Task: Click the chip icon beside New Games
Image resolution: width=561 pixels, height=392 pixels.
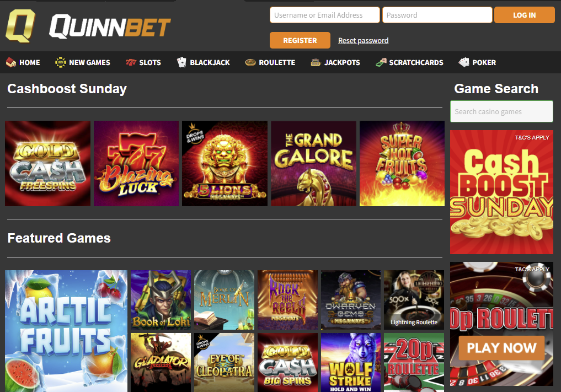Action: pyautogui.click(x=61, y=62)
